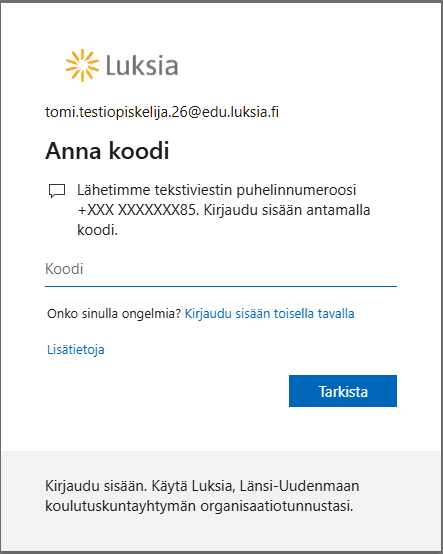Select the tomi.testiopiskelija.26@edu.luksia.fi account email text

click(162, 112)
